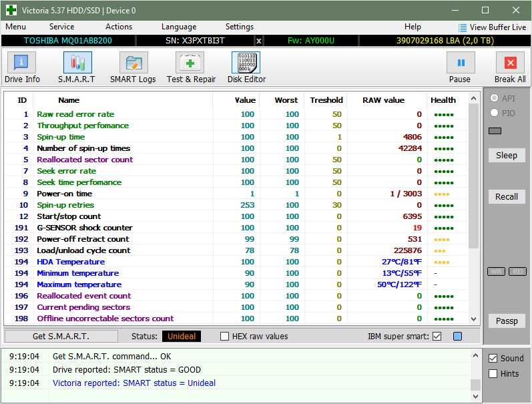Select the Spin-up retries row
The width and height of the screenshot is (532, 404).
[236, 205]
